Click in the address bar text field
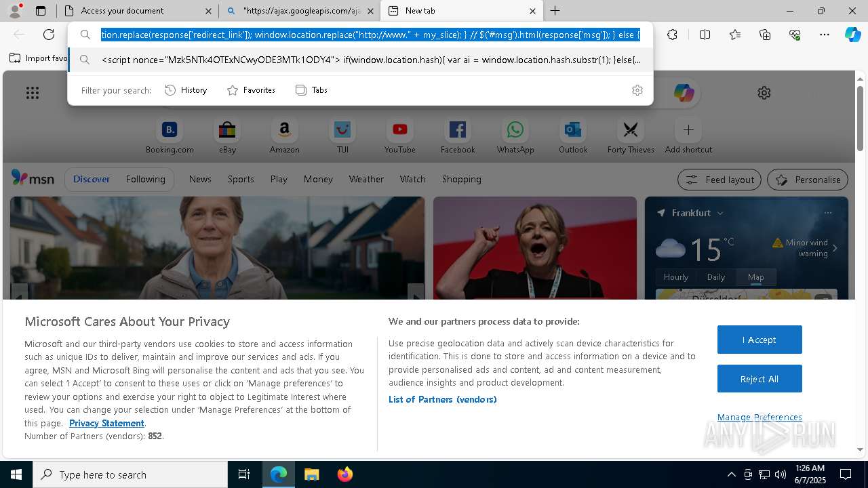868x488 pixels. 371,35
